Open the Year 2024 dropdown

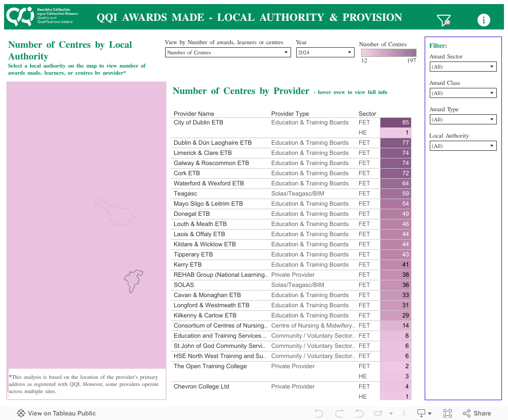325,52
